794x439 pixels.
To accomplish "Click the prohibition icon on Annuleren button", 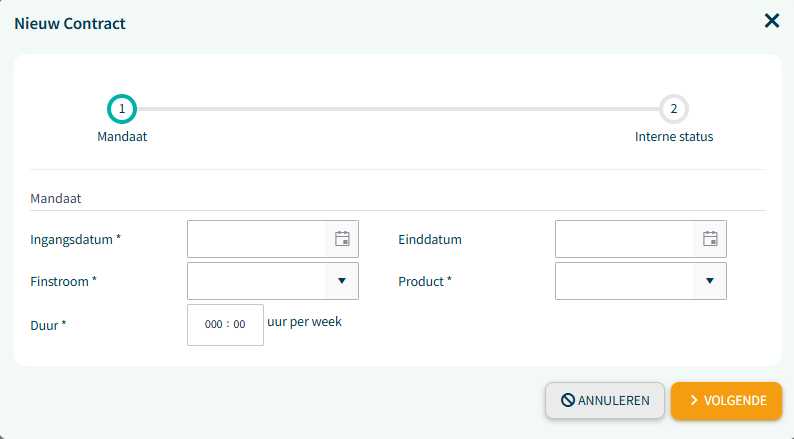I will pyautogui.click(x=568, y=400).
